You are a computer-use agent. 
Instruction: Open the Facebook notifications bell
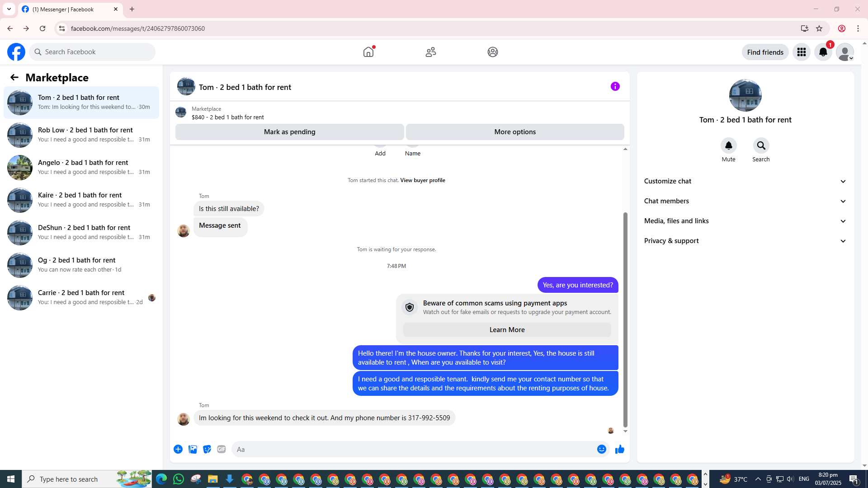[x=823, y=52]
